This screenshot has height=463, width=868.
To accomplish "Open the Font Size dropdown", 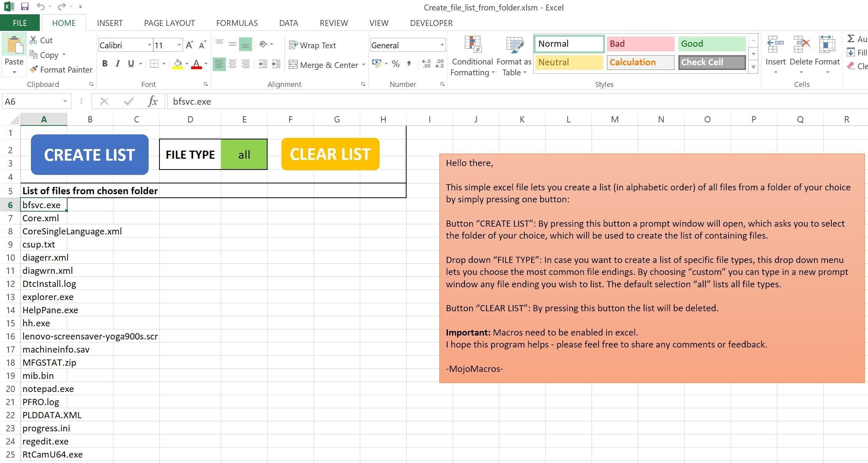I will point(179,45).
